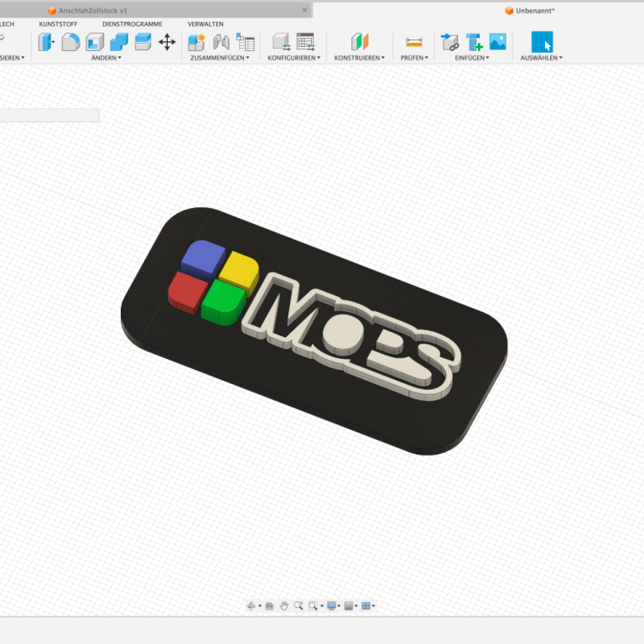
Task: Expand the Viewports dropdown arrow
Action: pyautogui.click(x=373, y=606)
